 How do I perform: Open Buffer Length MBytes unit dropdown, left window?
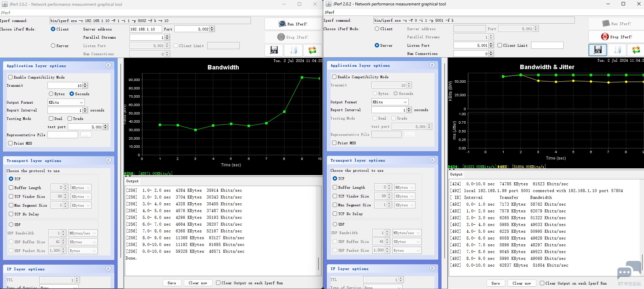click(81, 188)
